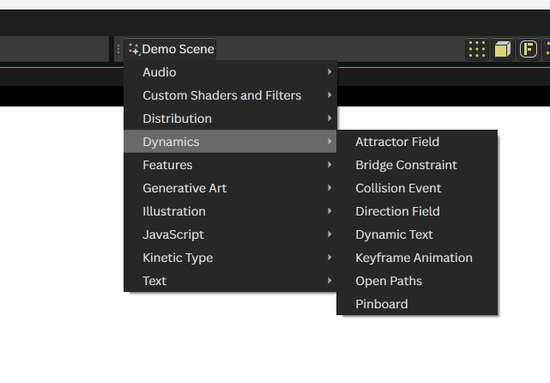Open Custom Shaders and Filters submenu

pyautogui.click(x=230, y=95)
